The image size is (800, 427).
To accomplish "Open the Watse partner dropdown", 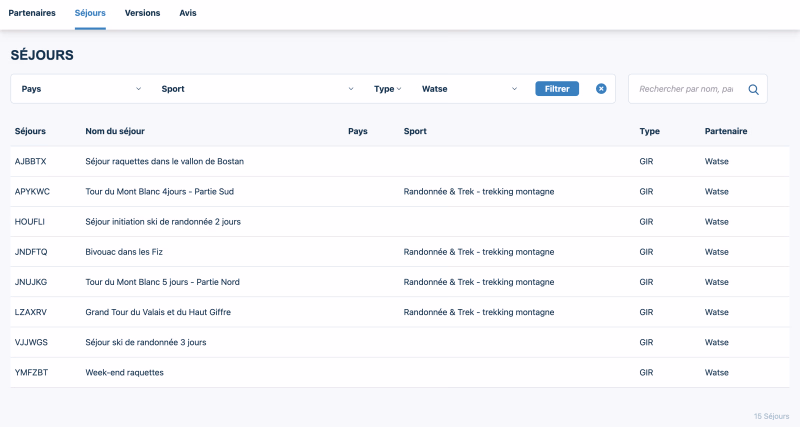I will (469, 89).
